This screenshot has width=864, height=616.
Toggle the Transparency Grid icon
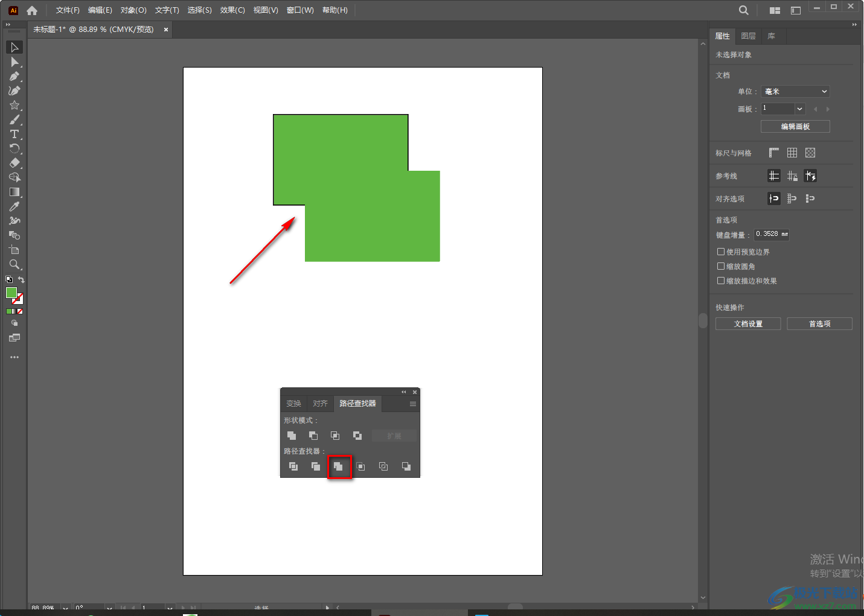tap(810, 153)
